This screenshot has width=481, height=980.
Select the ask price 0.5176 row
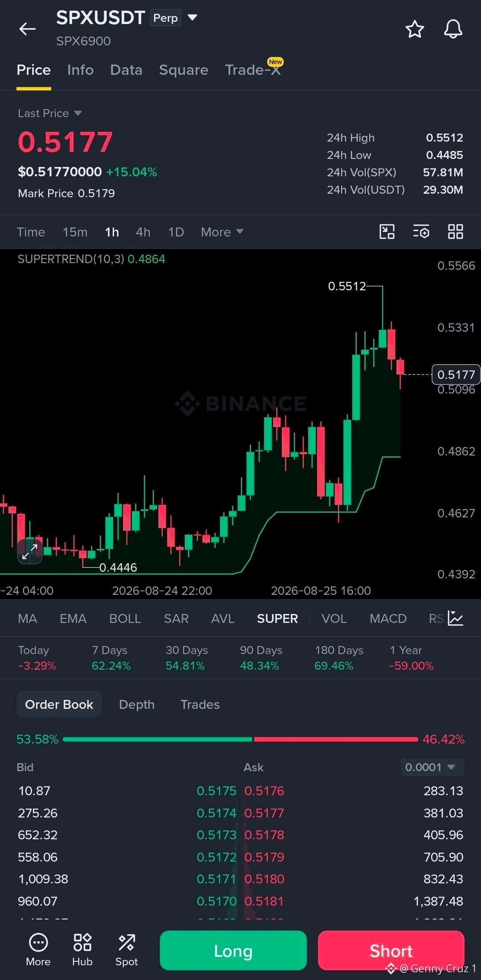click(354, 790)
